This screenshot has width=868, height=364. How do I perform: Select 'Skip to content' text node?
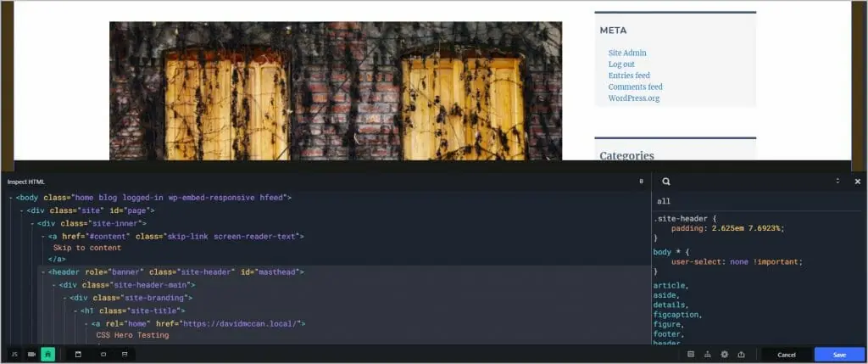[87, 248]
